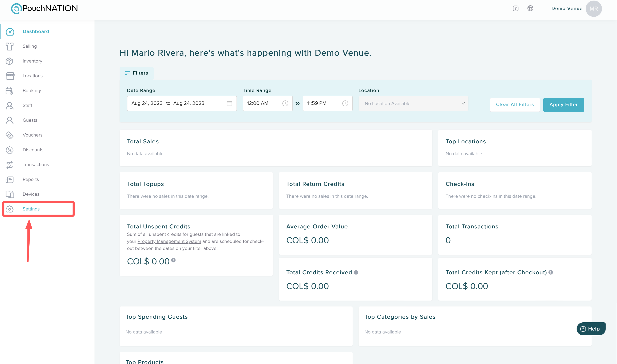Image resolution: width=617 pixels, height=364 pixels.
Task: Click the end time 11:59 PM input
Action: coord(321,103)
